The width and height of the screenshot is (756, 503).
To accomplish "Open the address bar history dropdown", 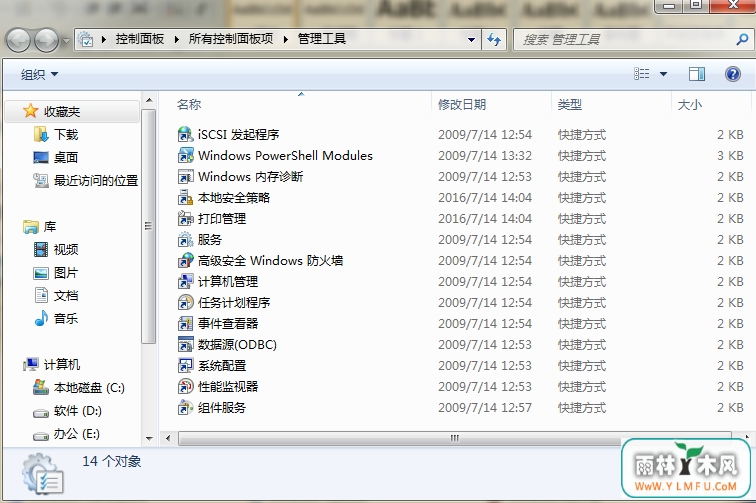I will pos(471,40).
